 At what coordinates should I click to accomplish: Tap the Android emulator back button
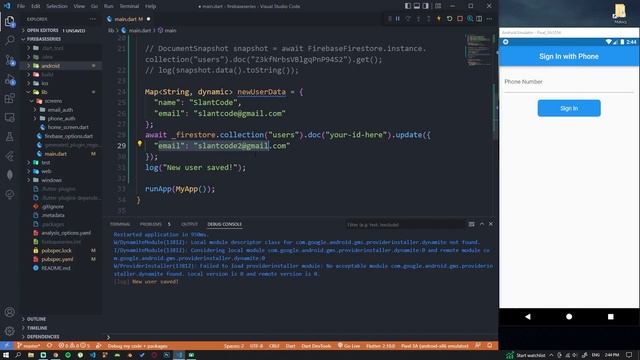pos(528,316)
